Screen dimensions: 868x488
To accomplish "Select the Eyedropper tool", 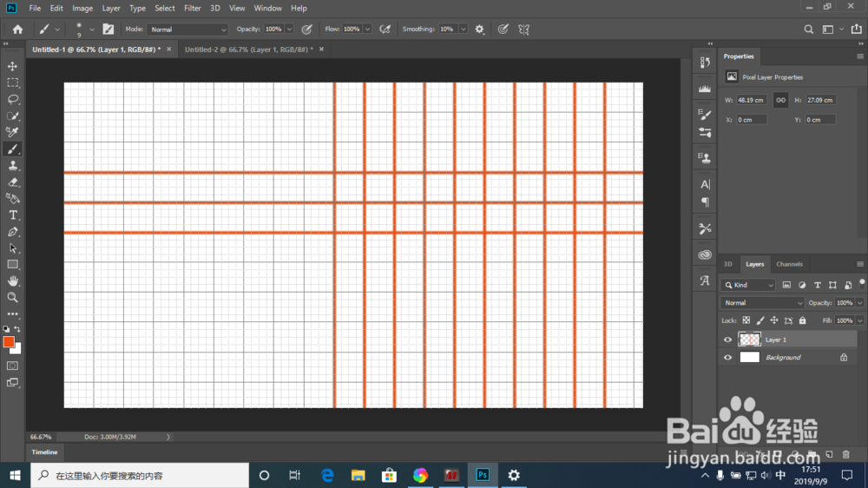I will coord(12,132).
